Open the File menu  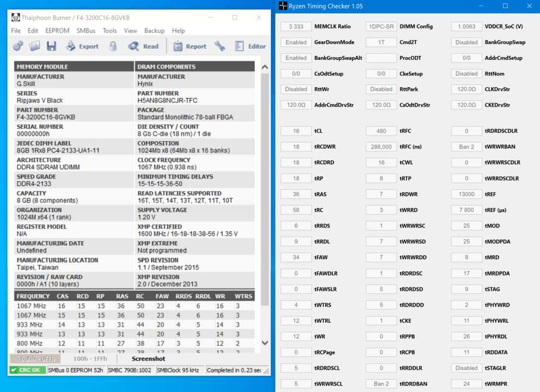click(x=16, y=30)
